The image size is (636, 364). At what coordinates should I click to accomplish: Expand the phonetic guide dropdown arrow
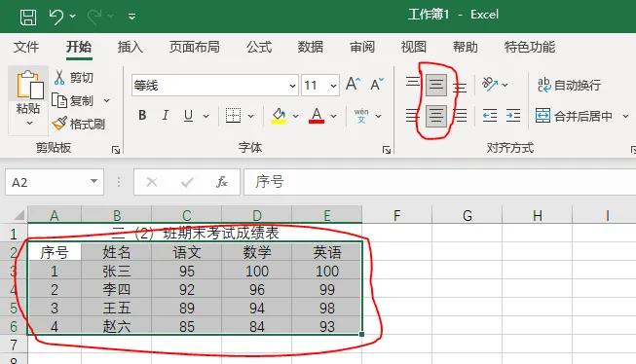point(379,117)
